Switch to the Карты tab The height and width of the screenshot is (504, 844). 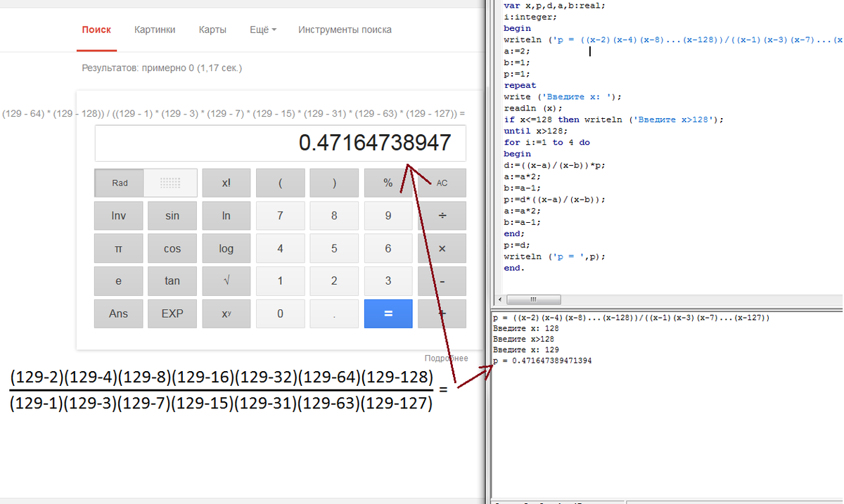(212, 30)
